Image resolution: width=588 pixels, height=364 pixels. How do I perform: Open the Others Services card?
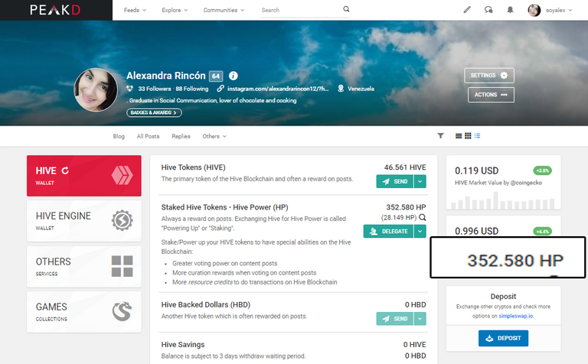[x=84, y=267]
